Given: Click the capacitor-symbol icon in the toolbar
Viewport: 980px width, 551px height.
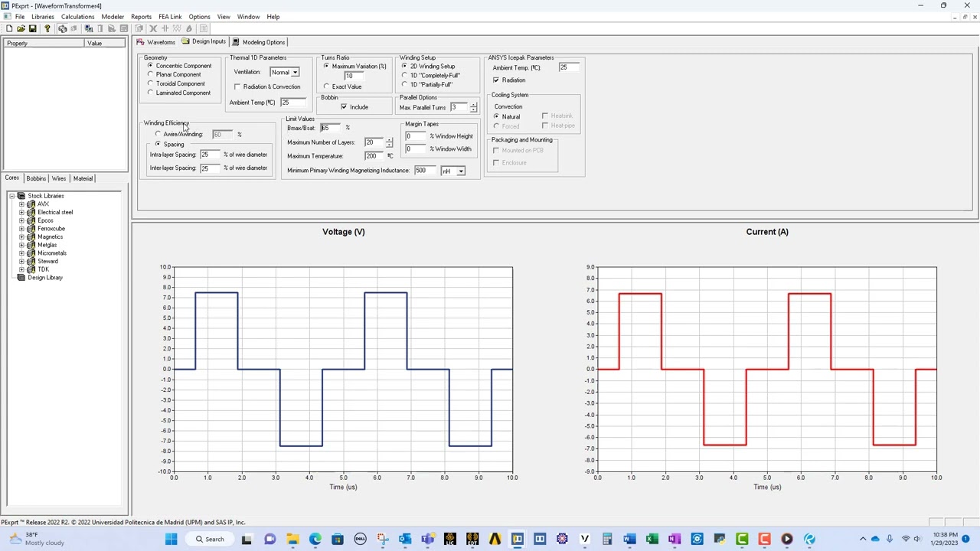Looking at the screenshot, I should pos(165,28).
